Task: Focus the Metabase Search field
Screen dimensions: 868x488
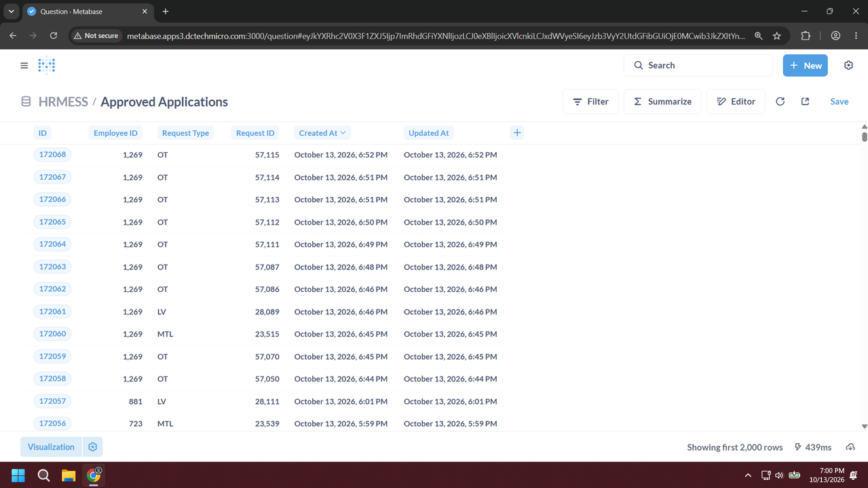Action: [698, 65]
